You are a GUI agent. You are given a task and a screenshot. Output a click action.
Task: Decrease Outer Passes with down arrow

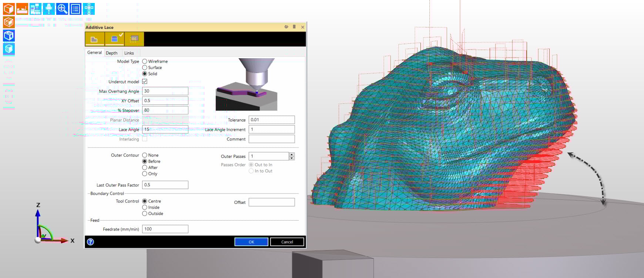(292, 158)
